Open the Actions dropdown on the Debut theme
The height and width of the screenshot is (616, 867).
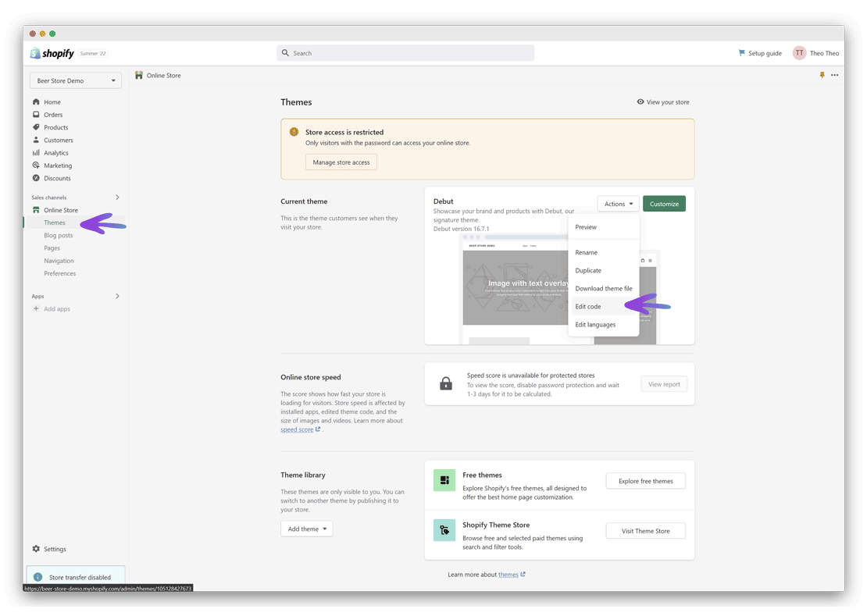point(618,202)
